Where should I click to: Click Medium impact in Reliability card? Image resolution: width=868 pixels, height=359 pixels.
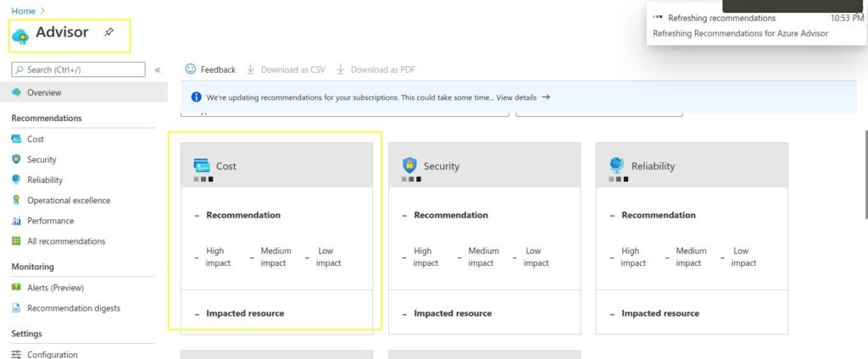[x=690, y=257]
